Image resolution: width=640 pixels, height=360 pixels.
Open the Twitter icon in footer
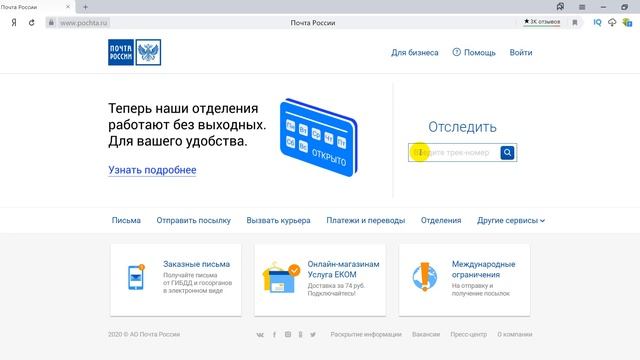click(x=313, y=335)
